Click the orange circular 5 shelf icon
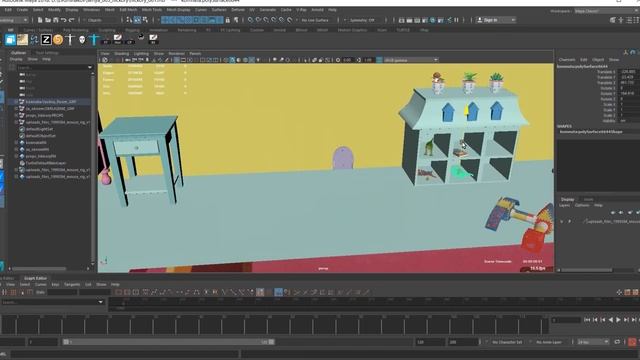This screenshot has width=640, height=360. tap(58, 40)
